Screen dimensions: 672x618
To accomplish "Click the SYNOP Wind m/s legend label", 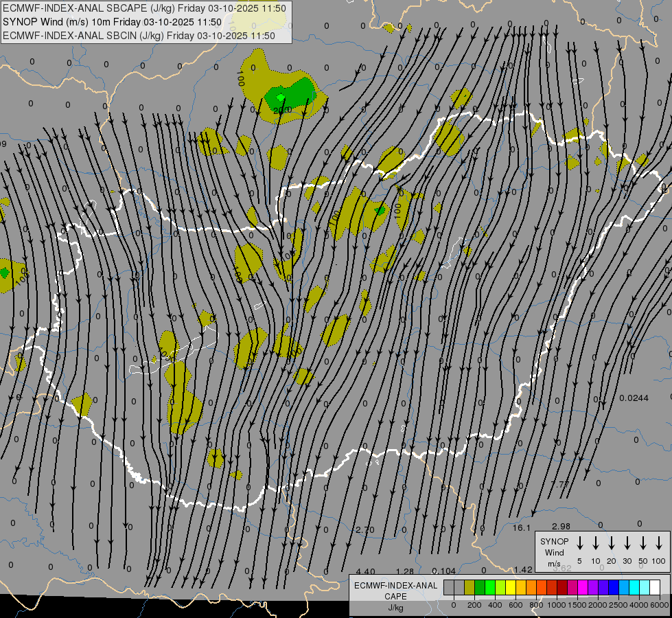I will pyautogui.click(x=554, y=552).
